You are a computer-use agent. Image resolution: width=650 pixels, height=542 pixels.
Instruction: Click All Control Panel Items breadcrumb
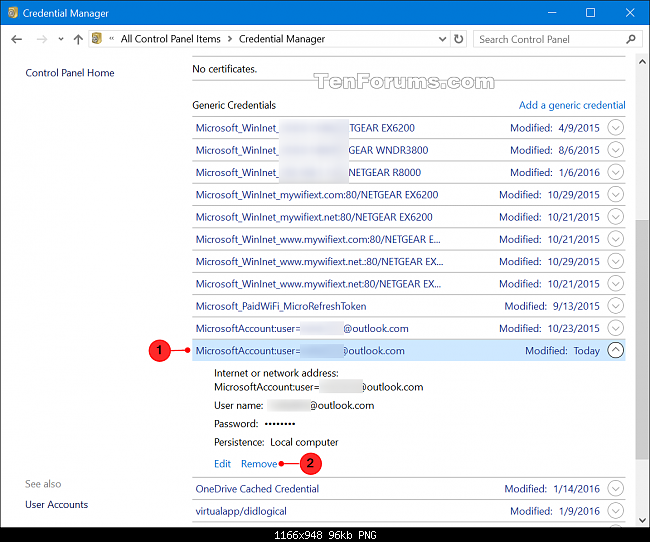pos(170,39)
